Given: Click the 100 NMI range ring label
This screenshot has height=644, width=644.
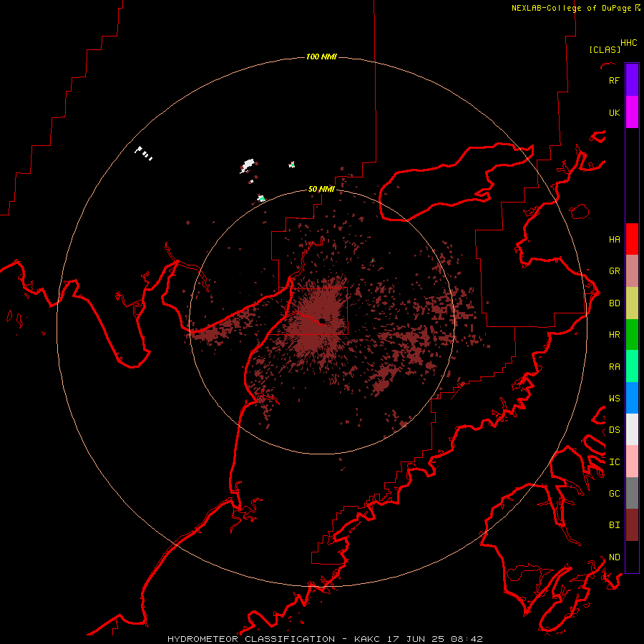Looking at the screenshot, I should click(x=321, y=57).
